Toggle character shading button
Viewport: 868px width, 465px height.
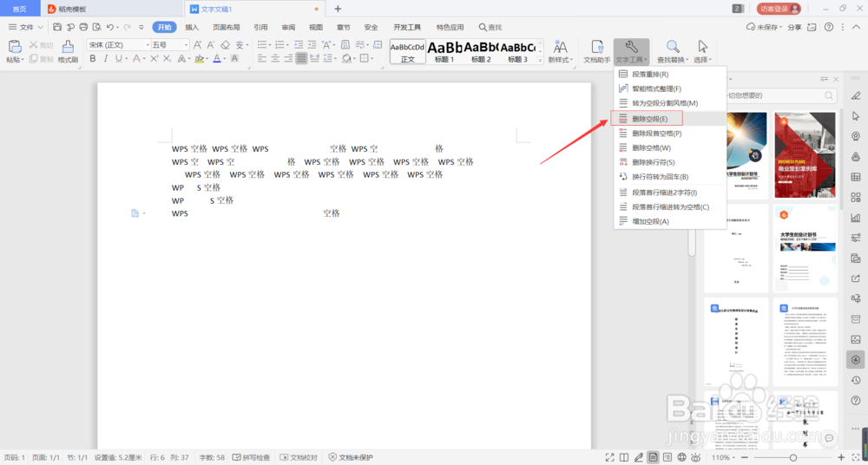(234, 58)
